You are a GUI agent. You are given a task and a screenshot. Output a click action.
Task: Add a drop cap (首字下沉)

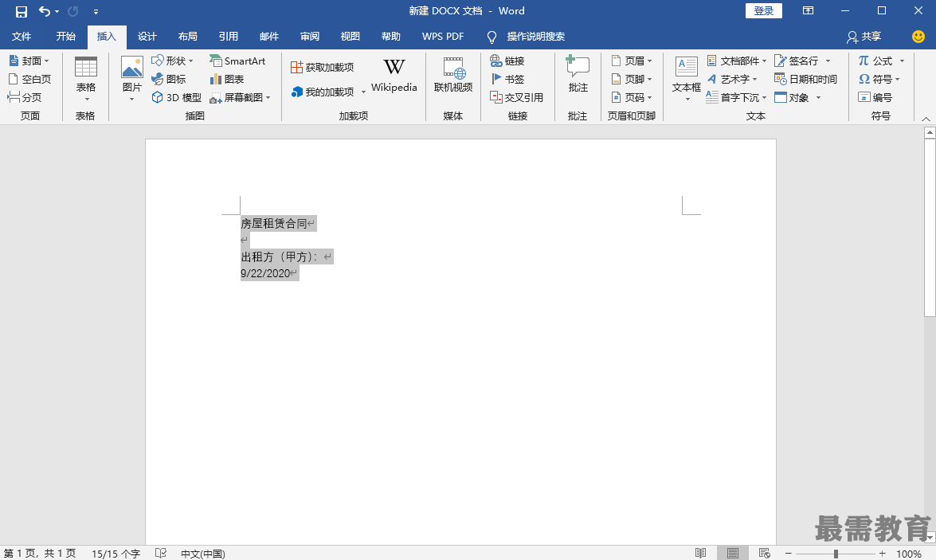(737, 97)
